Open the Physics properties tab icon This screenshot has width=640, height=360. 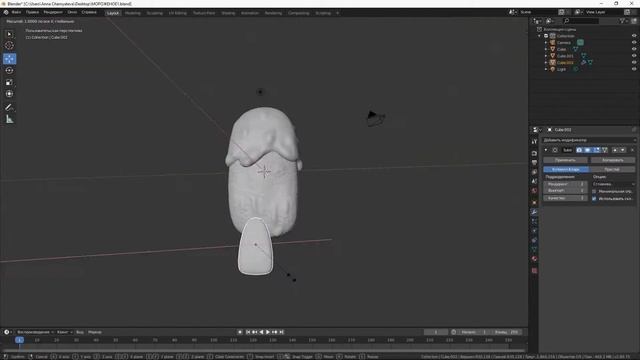pyautogui.click(x=534, y=231)
